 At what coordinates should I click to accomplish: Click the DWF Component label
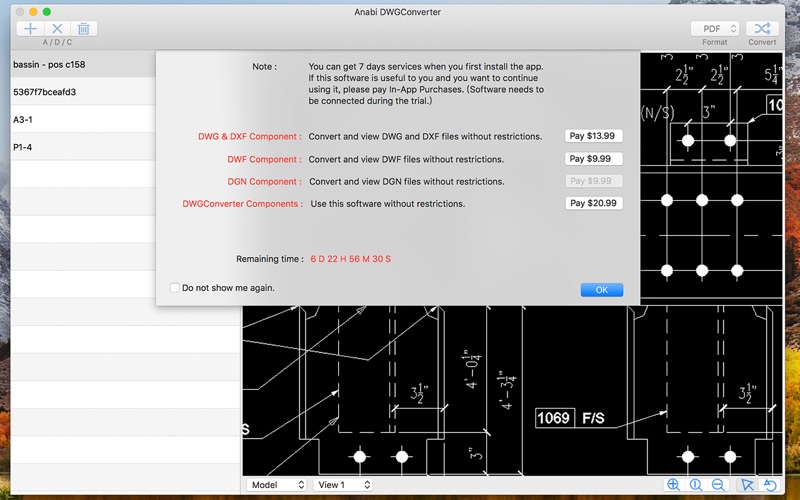[x=264, y=159]
